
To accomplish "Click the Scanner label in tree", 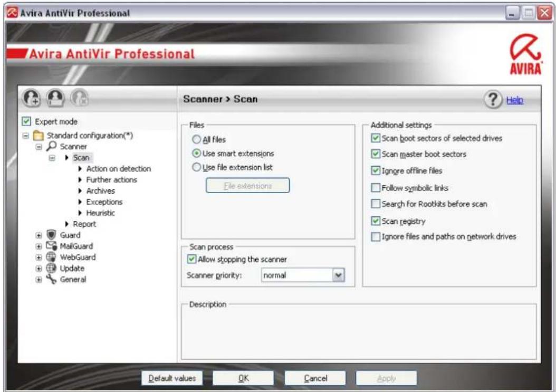I will click(73, 146).
